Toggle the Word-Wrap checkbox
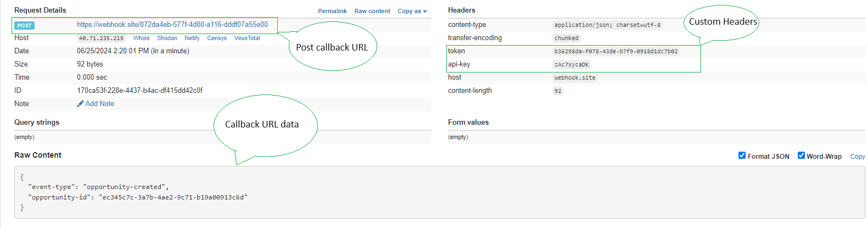This screenshot has width=868, height=233. click(x=801, y=156)
